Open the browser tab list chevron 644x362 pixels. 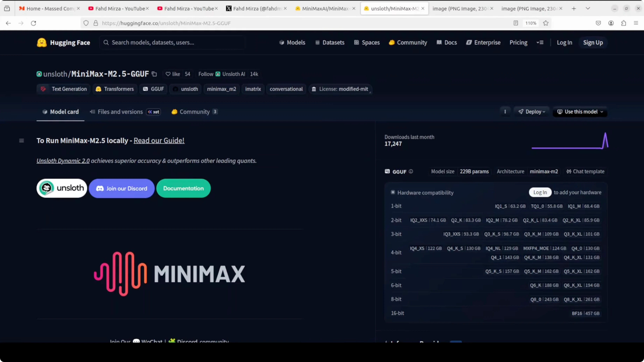coord(588,8)
